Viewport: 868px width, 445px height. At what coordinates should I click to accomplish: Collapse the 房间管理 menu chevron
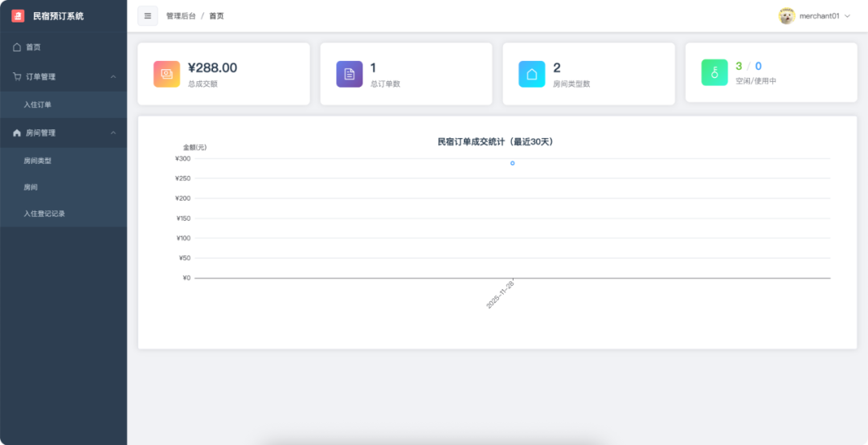pos(113,133)
